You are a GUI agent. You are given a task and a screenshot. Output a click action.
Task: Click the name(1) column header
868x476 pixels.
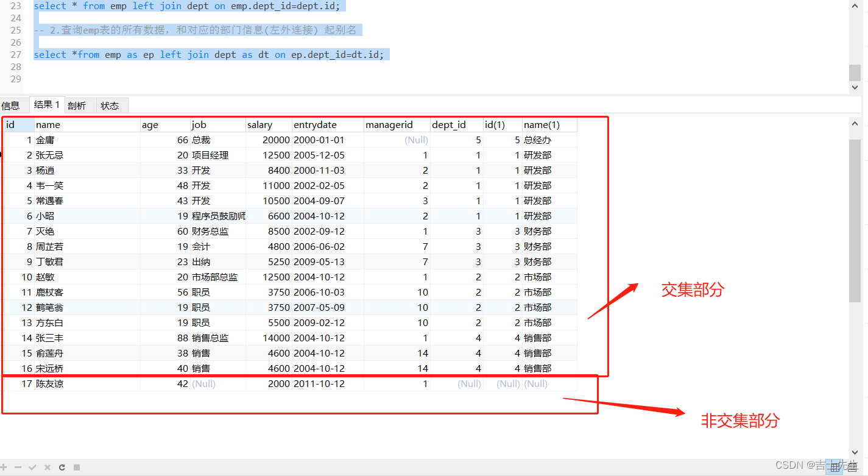click(549, 124)
